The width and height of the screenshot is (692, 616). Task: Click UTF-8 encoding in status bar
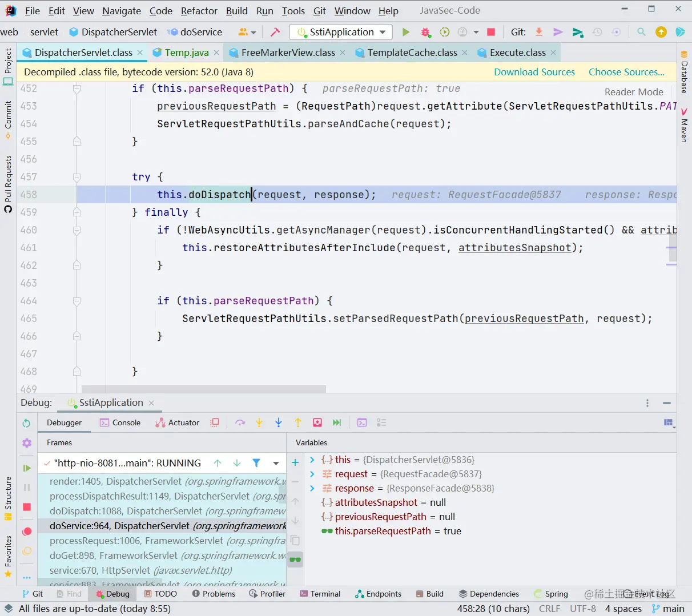click(x=583, y=609)
